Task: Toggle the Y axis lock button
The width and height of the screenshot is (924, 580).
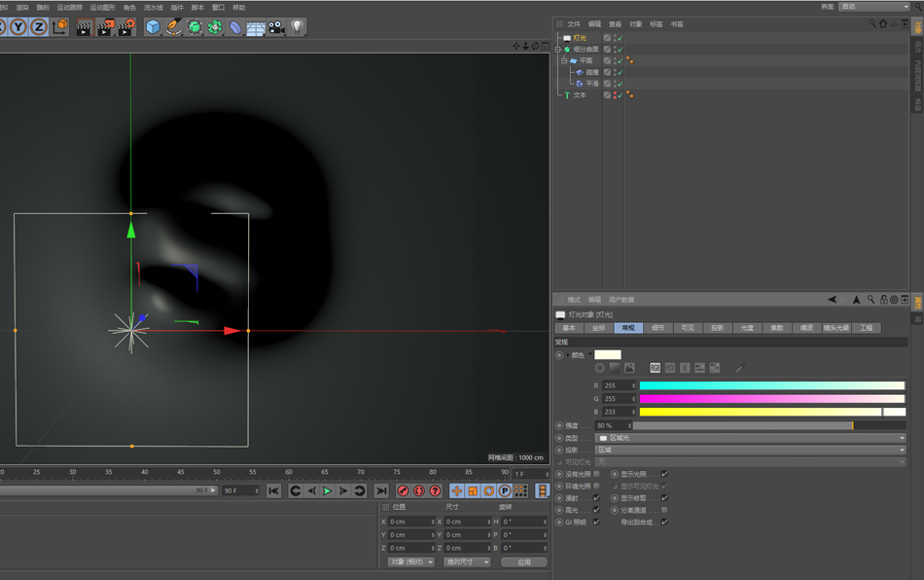Action: (x=18, y=26)
